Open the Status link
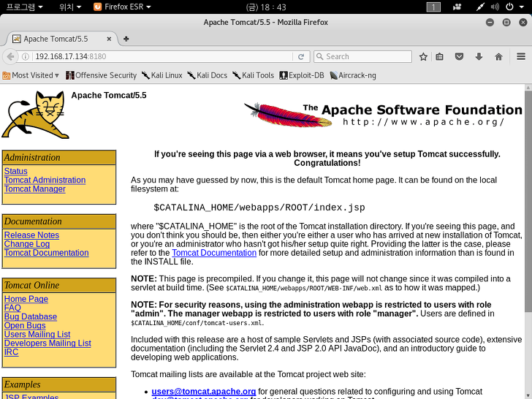The height and width of the screenshot is (399, 532). [15, 171]
